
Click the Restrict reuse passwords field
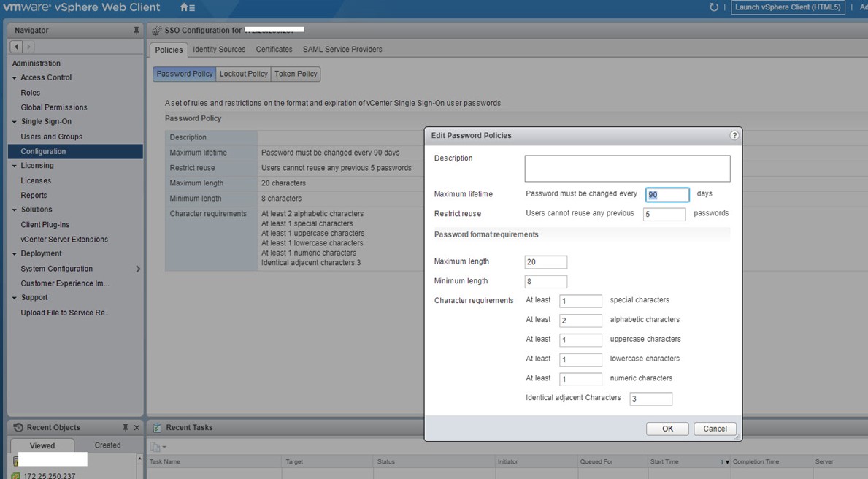(x=664, y=214)
